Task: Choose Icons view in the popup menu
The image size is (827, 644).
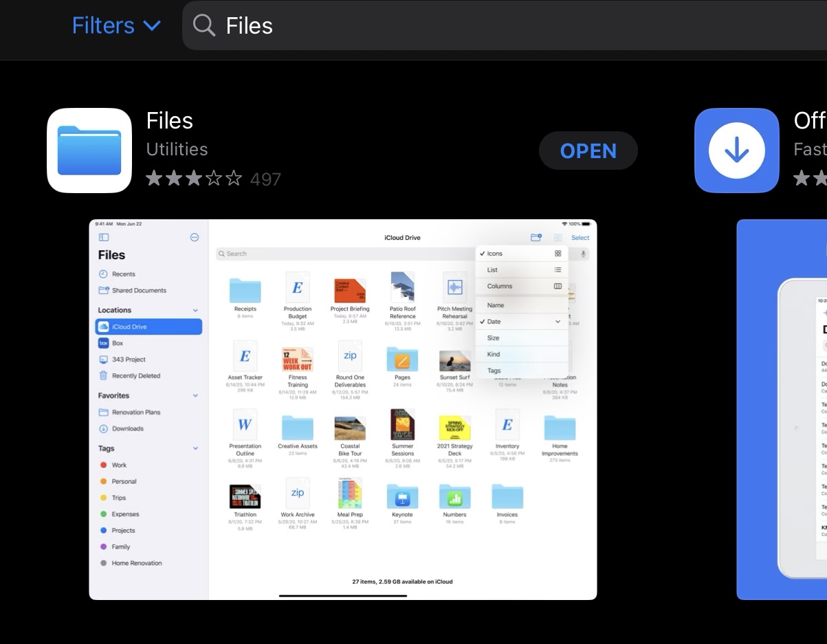Action: pyautogui.click(x=522, y=254)
